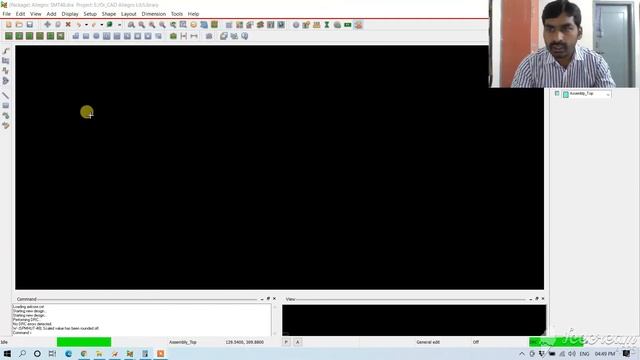Click the Open folder icon

click(19, 25)
